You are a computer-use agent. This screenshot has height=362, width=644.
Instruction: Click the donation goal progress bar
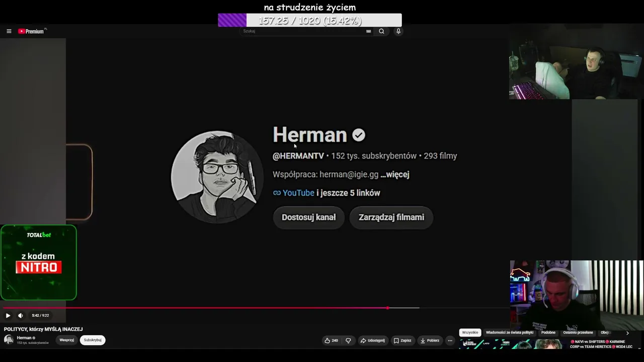[310, 20]
